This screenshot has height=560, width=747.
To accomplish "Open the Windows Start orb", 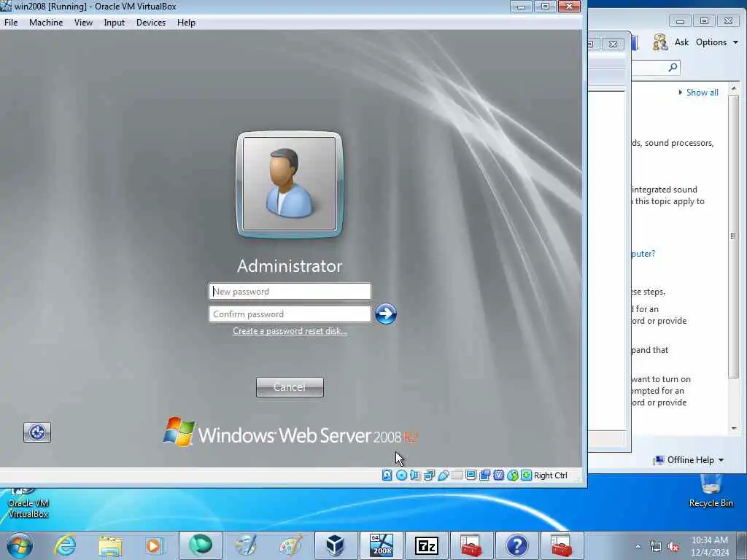I will (x=20, y=545).
